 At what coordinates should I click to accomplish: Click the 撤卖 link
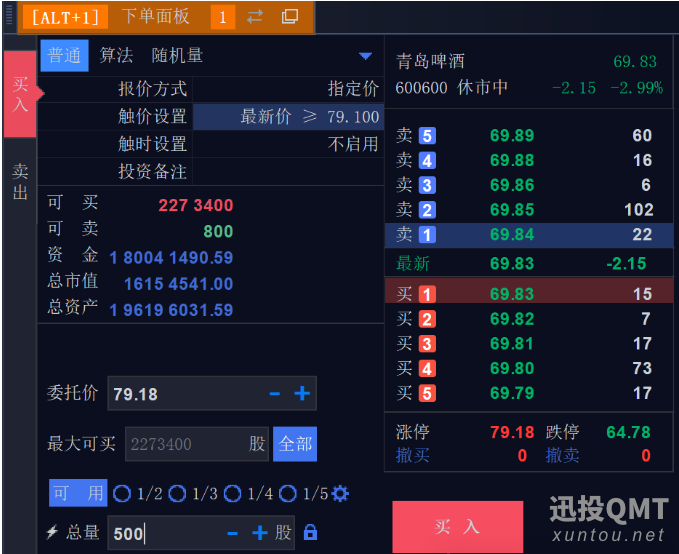pos(562,455)
